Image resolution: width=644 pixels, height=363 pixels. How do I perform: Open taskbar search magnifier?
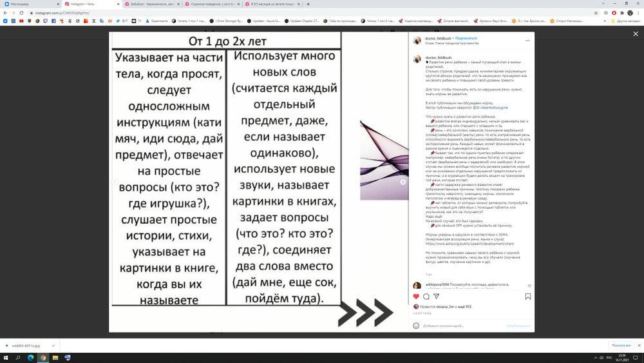18,358
